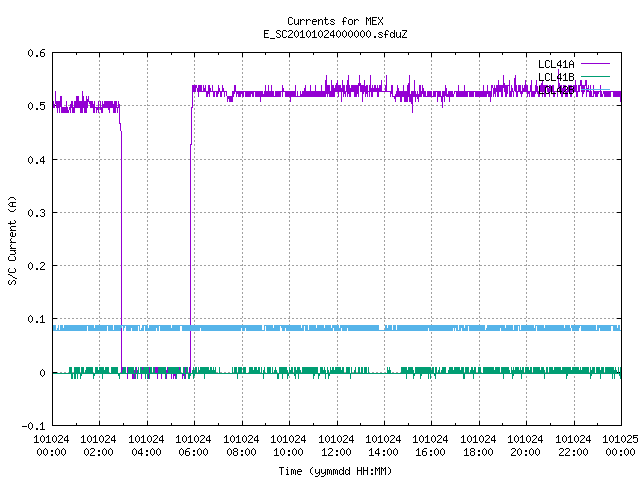
Task: Click the green LCL41B current trace
Action: [337, 371]
